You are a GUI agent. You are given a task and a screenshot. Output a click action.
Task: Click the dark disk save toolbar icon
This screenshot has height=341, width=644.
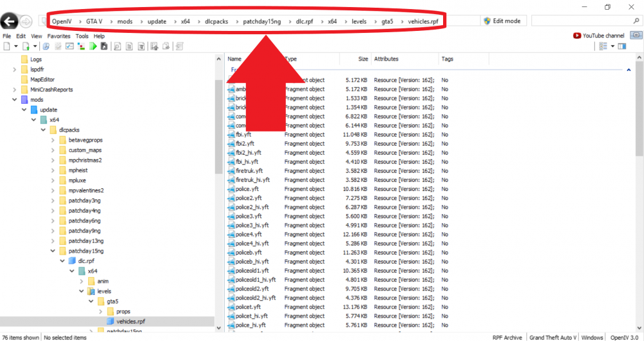point(104,46)
